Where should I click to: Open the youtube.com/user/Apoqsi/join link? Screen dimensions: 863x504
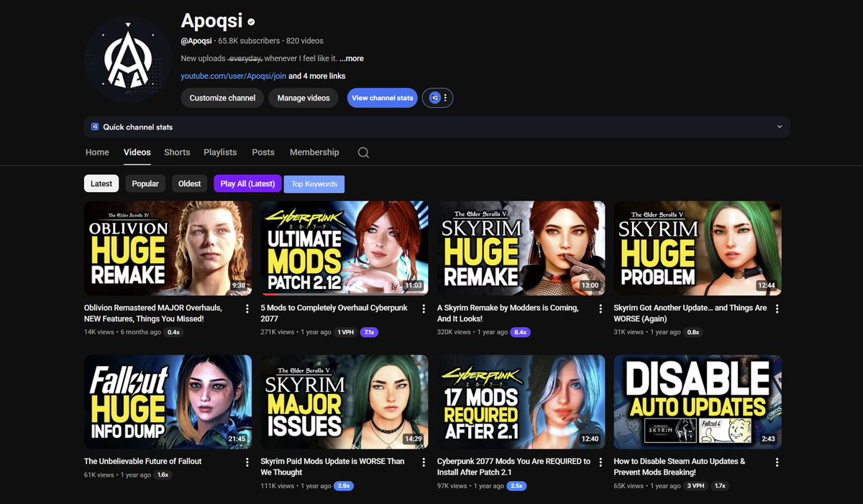(234, 75)
